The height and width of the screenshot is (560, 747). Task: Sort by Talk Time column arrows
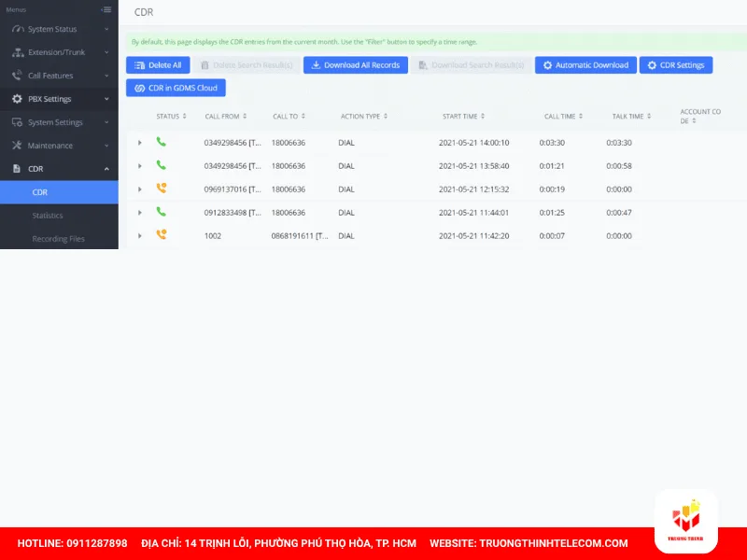(649, 116)
